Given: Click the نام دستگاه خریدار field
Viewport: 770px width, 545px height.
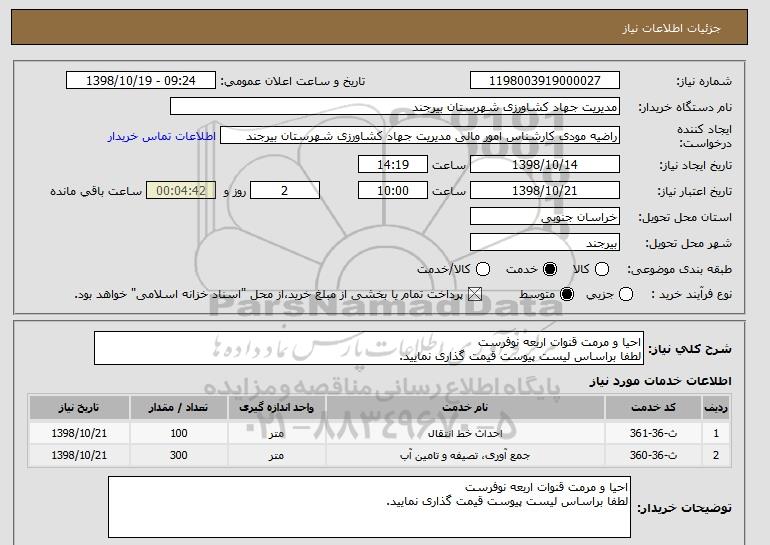Looking at the screenshot, I should [395, 107].
